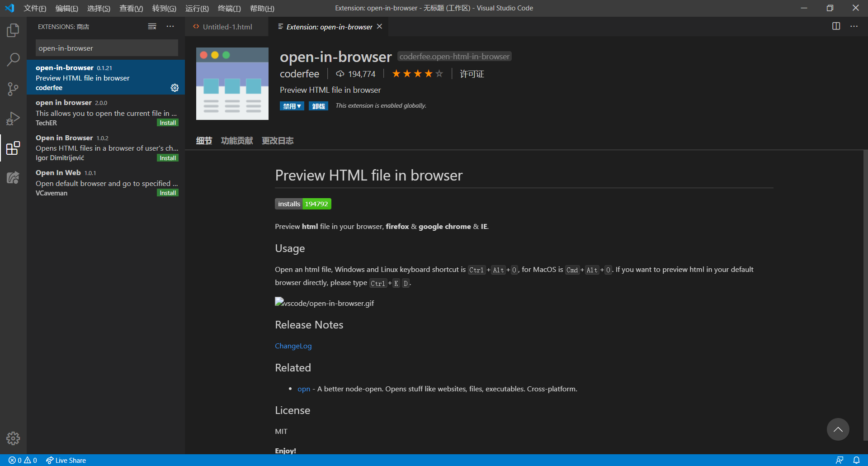The height and width of the screenshot is (466, 868).
Task: Open the 运行(R) menu
Action: coord(197,8)
